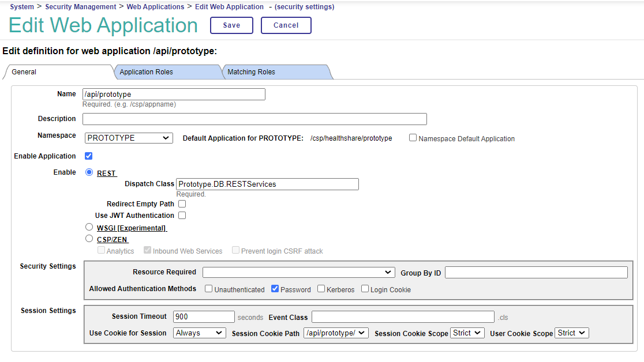Check Namespace Default Application box

click(x=413, y=138)
